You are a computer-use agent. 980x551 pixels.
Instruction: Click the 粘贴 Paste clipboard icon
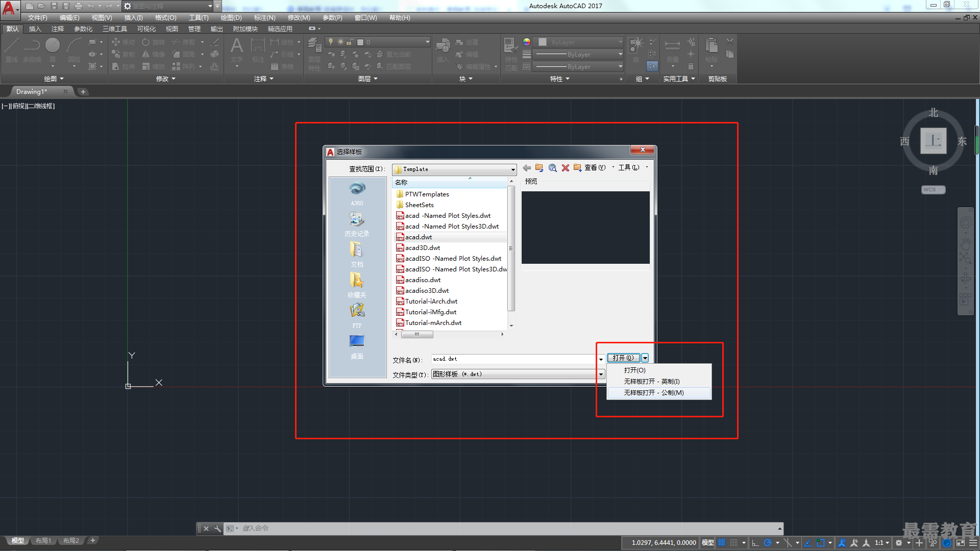712,50
